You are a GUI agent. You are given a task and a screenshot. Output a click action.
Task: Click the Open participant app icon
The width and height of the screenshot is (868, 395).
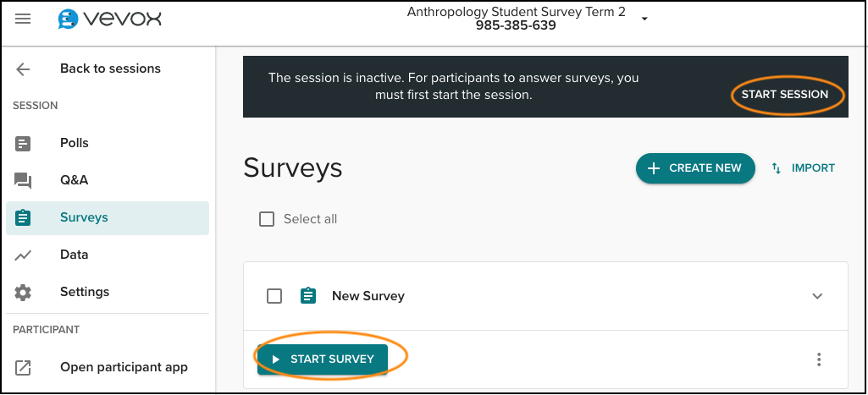pyautogui.click(x=23, y=368)
